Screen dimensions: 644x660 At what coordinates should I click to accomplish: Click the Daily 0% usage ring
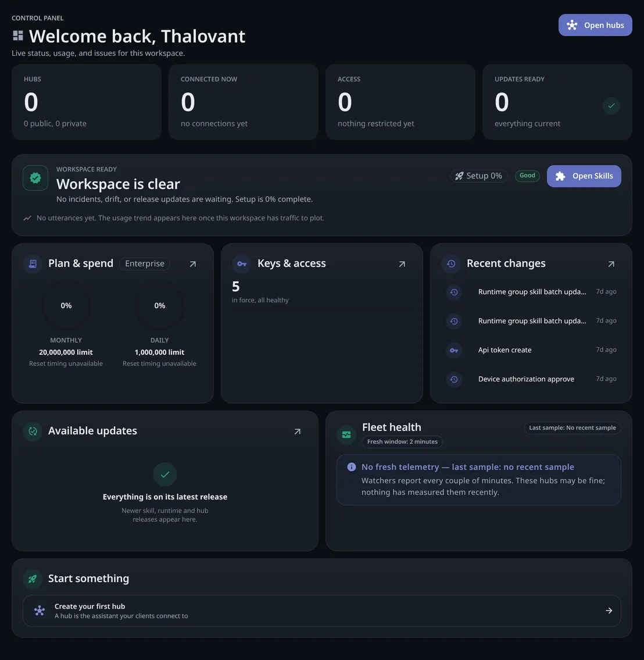pos(159,306)
